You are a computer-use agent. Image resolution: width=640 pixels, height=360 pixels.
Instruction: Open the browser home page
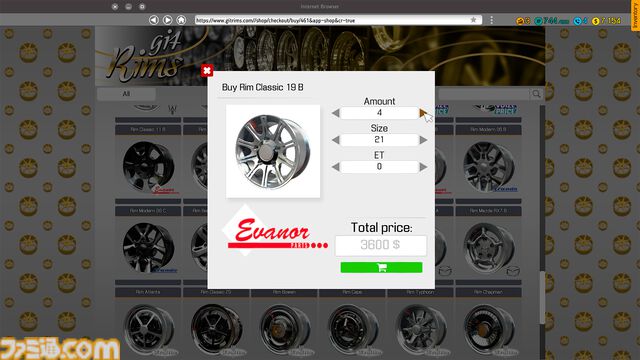[x=181, y=20]
